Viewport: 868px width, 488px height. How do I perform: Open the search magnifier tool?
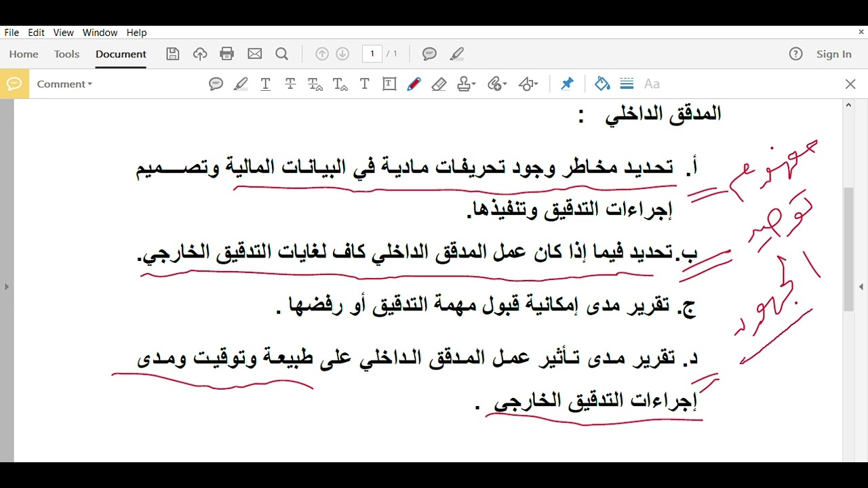(282, 54)
